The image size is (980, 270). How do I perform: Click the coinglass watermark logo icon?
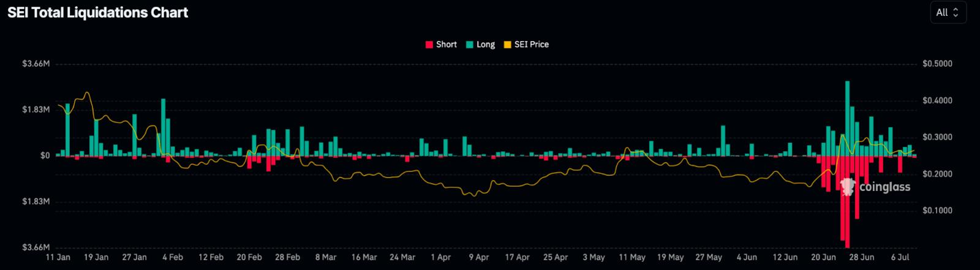pyautogui.click(x=848, y=186)
